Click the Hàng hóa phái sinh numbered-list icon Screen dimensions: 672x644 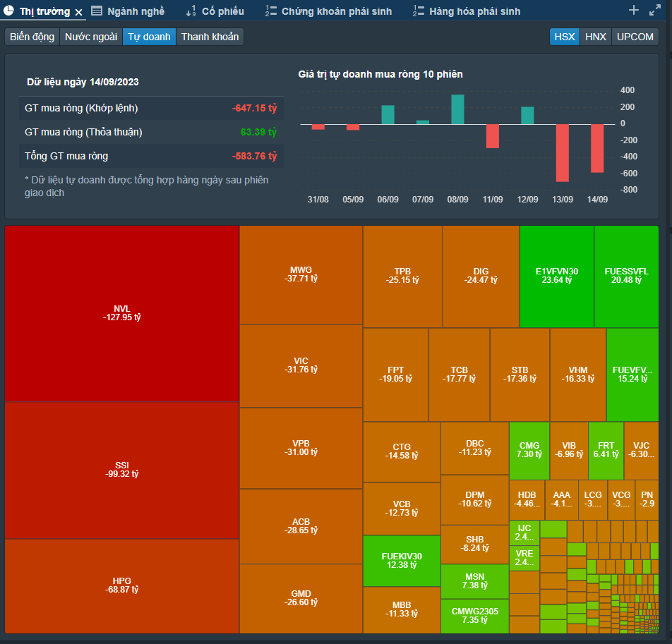[419, 11]
